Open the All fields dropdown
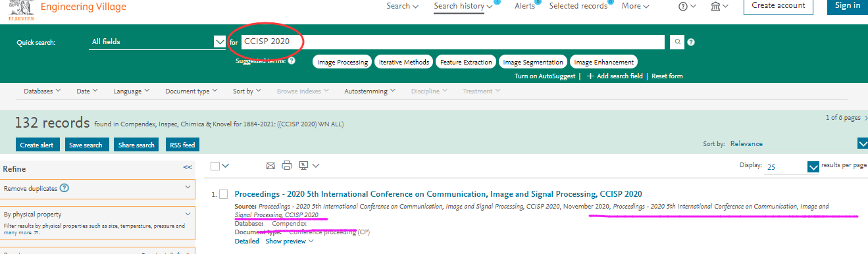 point(157,42)
